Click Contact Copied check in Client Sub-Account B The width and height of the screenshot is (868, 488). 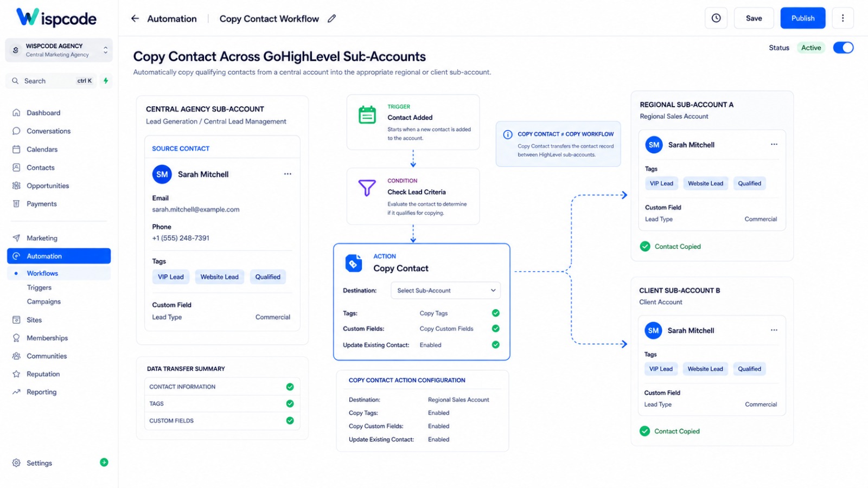coord(644,431)
